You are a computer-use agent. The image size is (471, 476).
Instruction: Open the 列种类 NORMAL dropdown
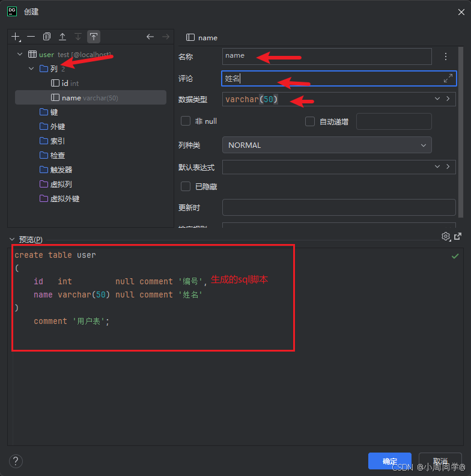pos(327,145)
